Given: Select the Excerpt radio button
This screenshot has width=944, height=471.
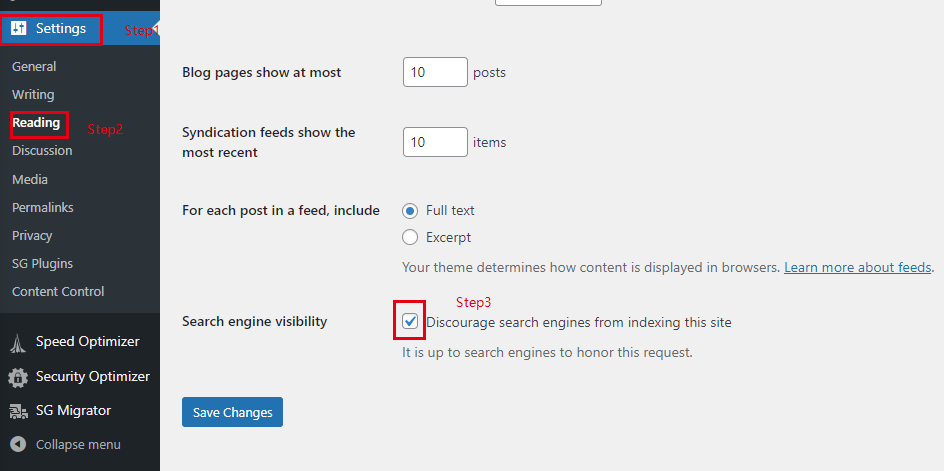Looking at the screenshot, I should (410, 238).
